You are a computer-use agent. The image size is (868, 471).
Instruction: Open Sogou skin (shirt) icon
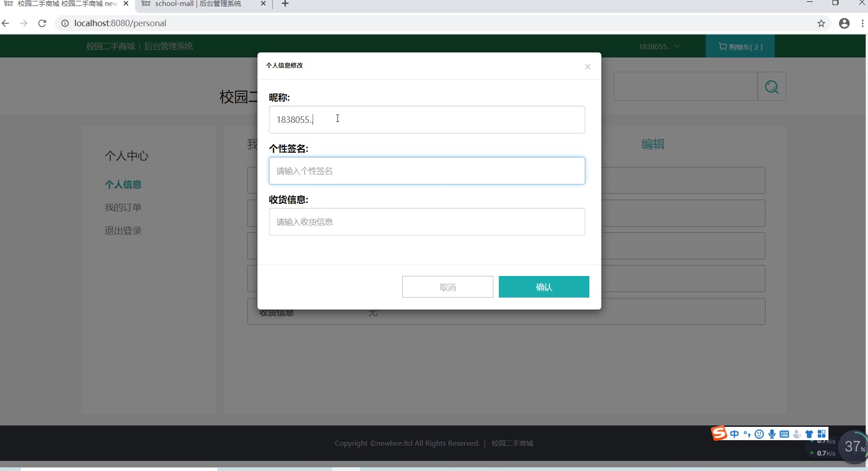coord(809,434)
